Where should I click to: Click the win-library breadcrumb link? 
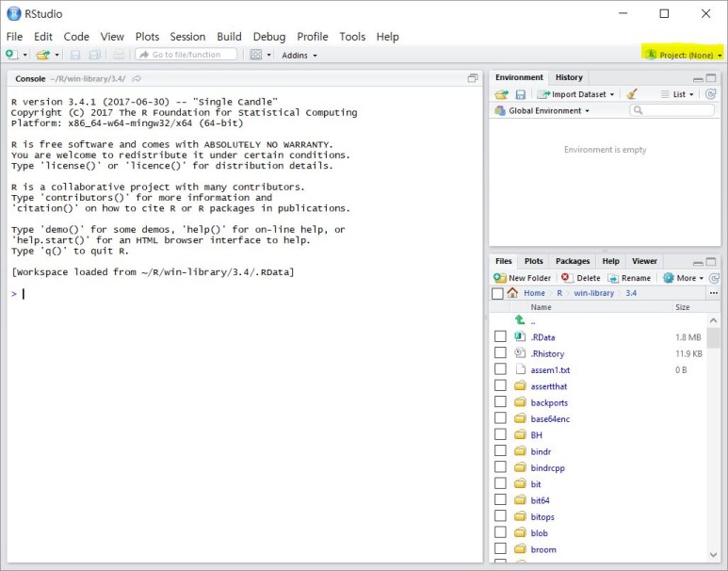(594, 293)
